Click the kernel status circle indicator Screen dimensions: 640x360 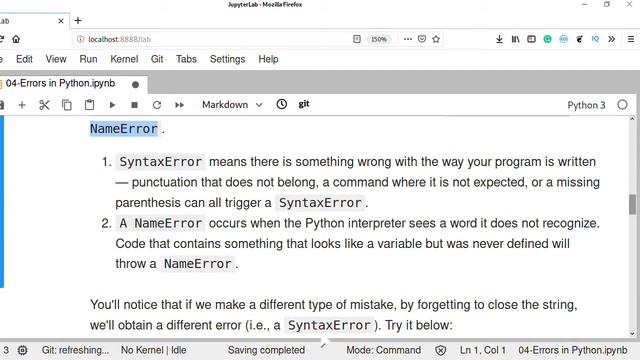(x=622, y=105)
